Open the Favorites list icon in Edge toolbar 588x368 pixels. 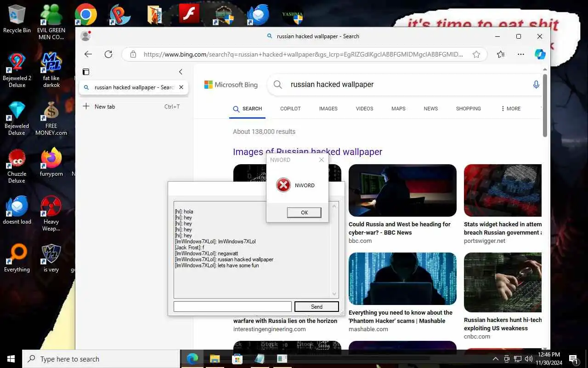pyautogui.click(x=501, y=54)
